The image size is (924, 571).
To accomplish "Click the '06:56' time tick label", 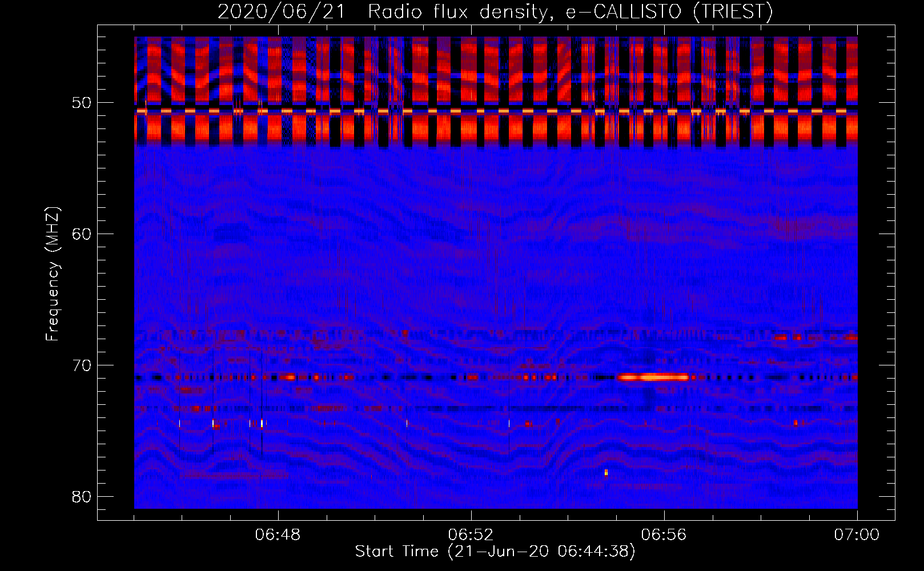I will 664,535.
